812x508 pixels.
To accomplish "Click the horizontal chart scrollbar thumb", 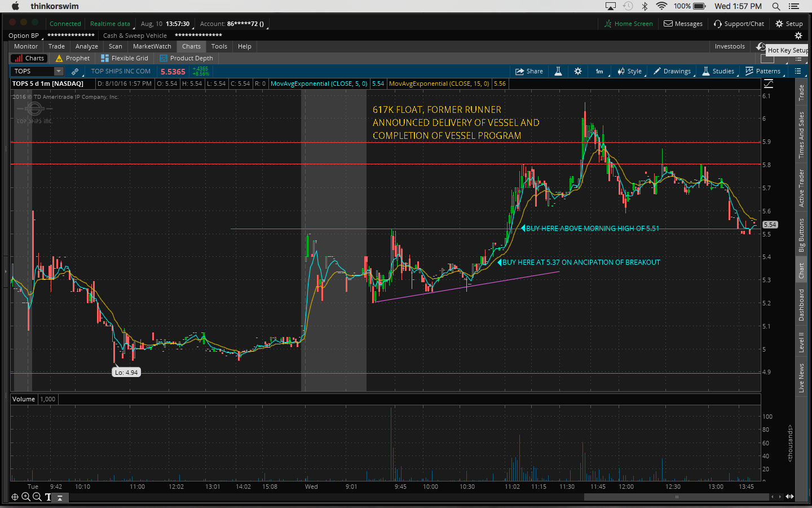I will coord(677,497).
